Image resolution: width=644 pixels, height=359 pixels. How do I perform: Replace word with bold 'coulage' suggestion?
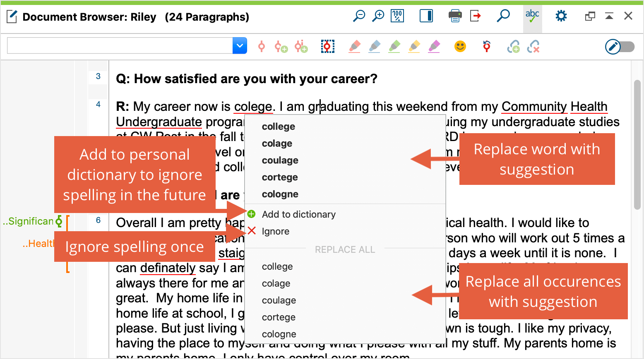280,160
